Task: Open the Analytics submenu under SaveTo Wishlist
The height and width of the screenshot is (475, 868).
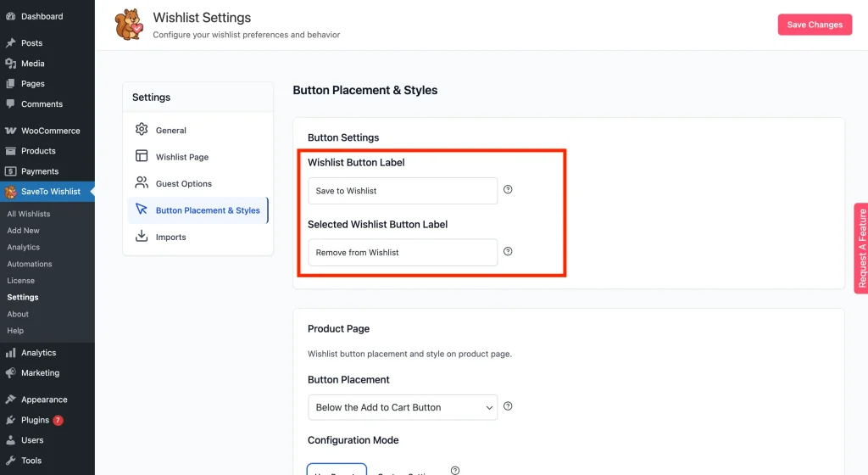Action: pos(23,247)
